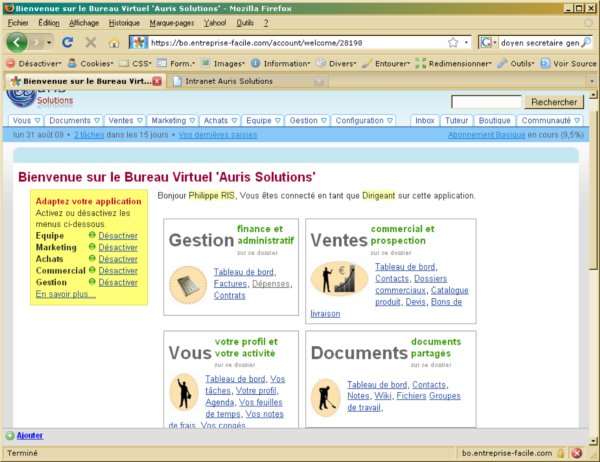Screen dimensions: 600x462
Task: Click the search magnifier icon in search box
Action: click(x=586, y=42)
